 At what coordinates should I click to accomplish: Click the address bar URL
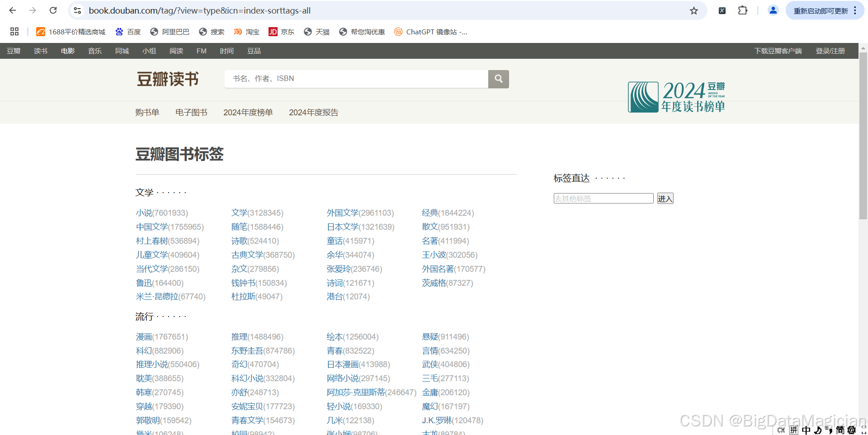(x=199, y=10)
